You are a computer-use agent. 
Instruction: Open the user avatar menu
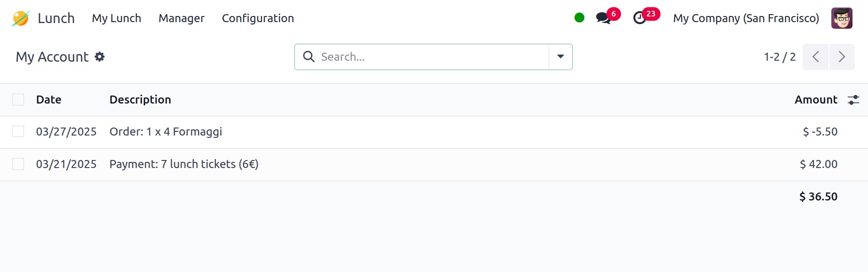[841, 18]
